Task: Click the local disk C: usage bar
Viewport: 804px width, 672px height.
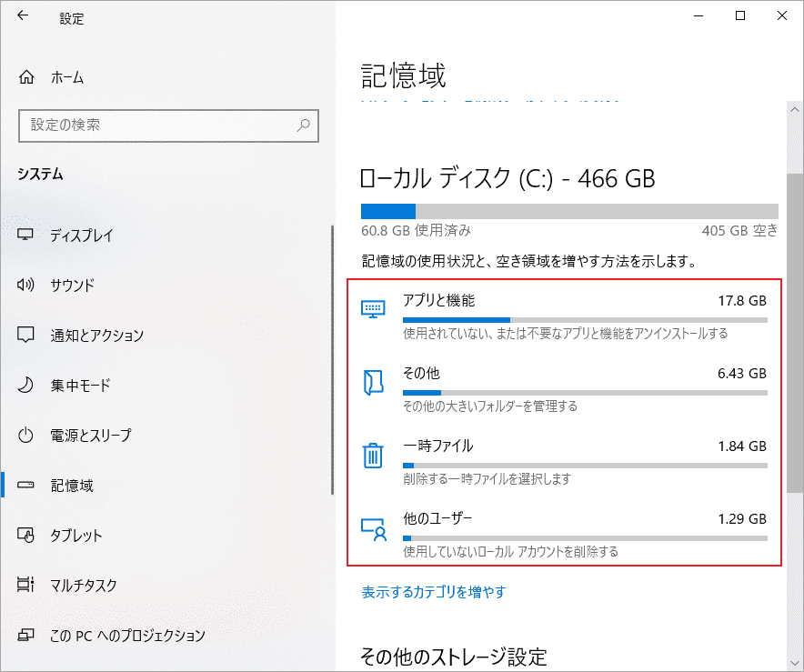Action: click(569, 210)
